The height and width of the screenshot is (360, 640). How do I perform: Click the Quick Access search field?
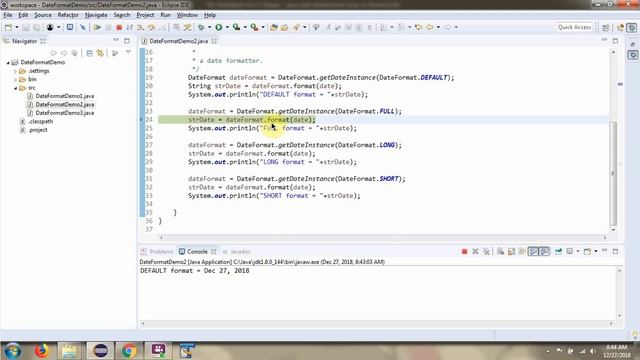point(574,27)
